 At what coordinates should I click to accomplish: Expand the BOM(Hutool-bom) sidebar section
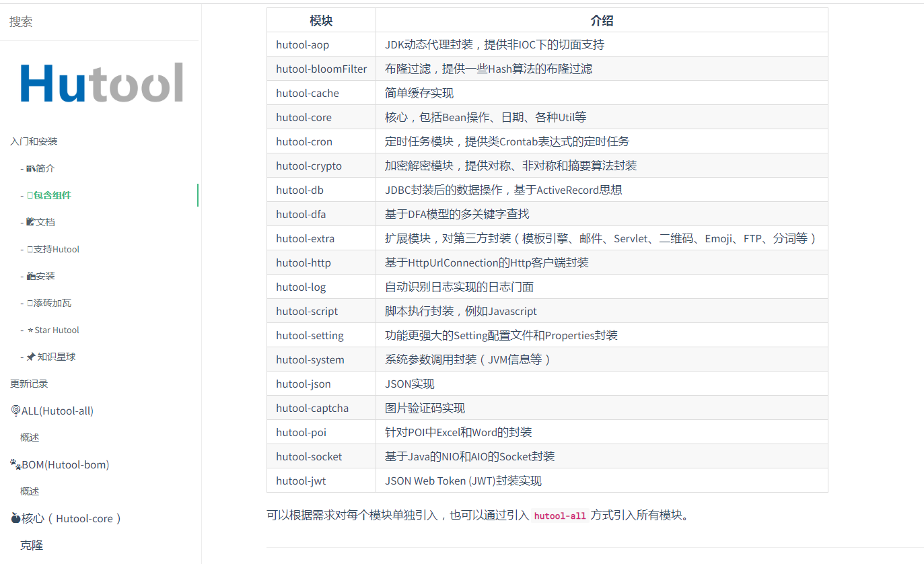tap(59, 464)
